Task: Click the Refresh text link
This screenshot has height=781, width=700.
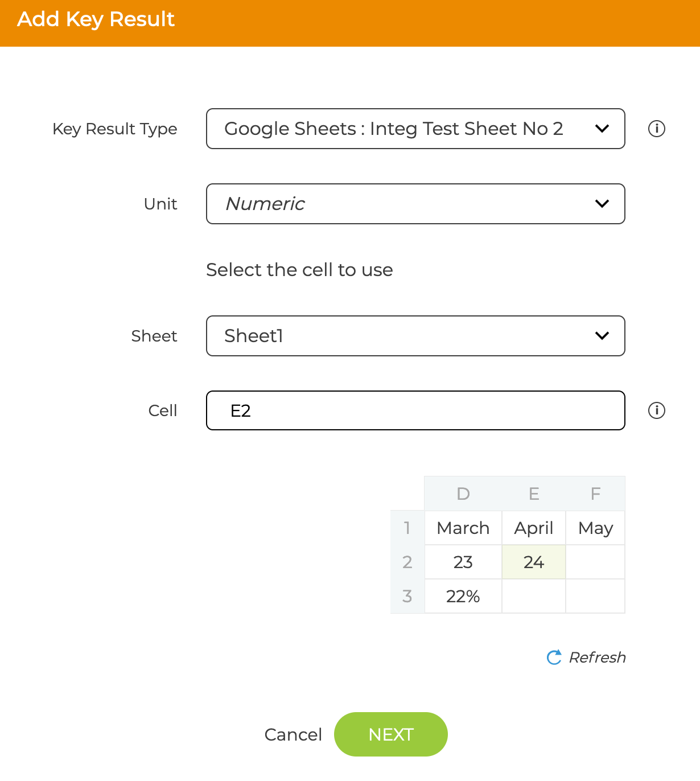Action: click(597, 657)
